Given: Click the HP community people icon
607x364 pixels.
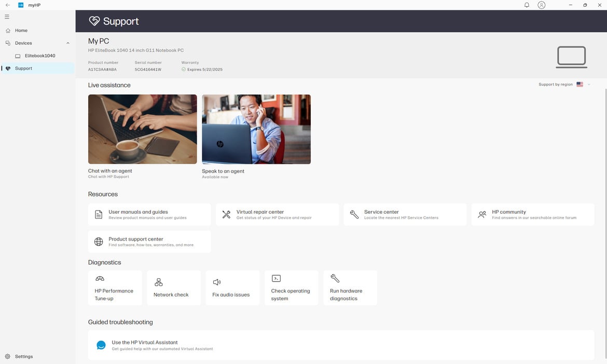Looking at the screenshot, I should point(482,214).
